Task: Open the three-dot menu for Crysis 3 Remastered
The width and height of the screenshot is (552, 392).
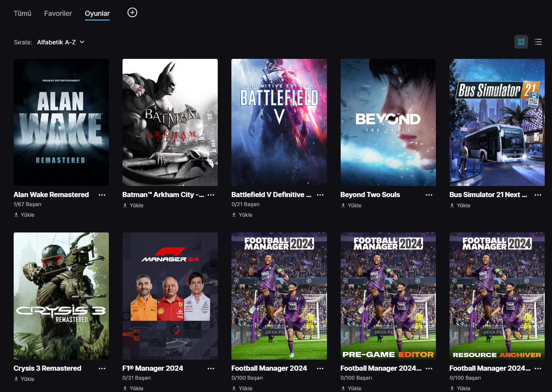Action: [102, 368]
